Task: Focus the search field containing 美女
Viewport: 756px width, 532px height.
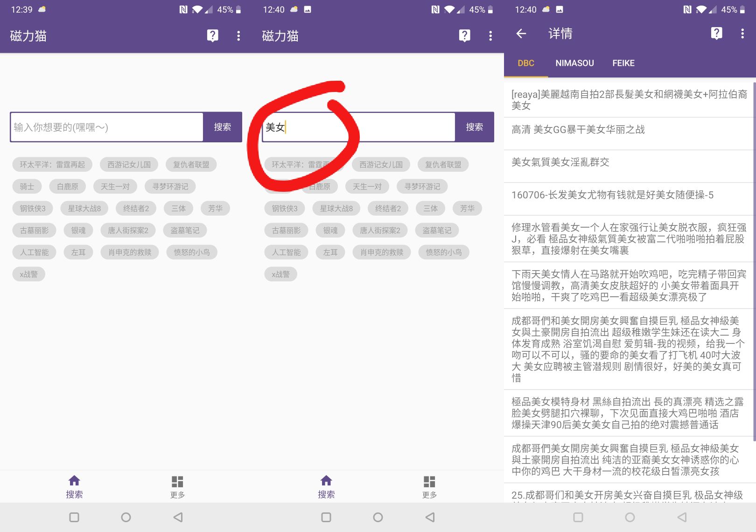Action: tap(359, 127)
